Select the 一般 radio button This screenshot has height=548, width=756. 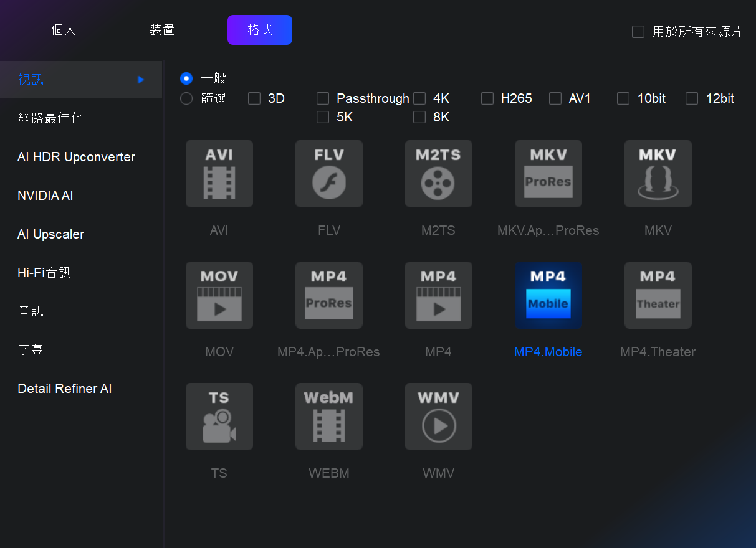[186, 78]
